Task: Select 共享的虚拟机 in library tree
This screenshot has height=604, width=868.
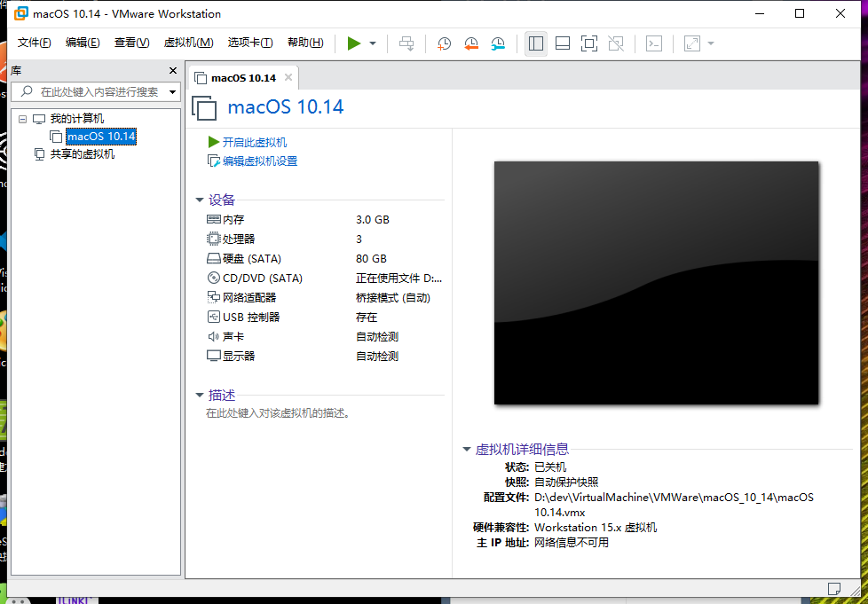Action: pyautogui.click(x=83, y=153)
